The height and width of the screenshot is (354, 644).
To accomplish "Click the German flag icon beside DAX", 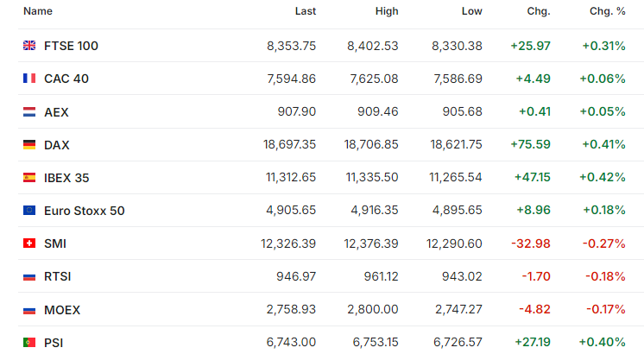I will click(x=29, y=144).
